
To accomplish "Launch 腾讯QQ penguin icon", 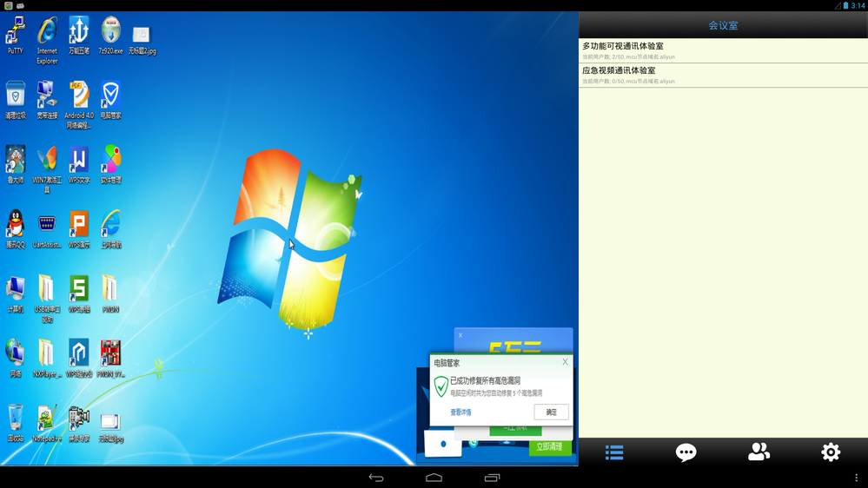I will tap(16, 229).
